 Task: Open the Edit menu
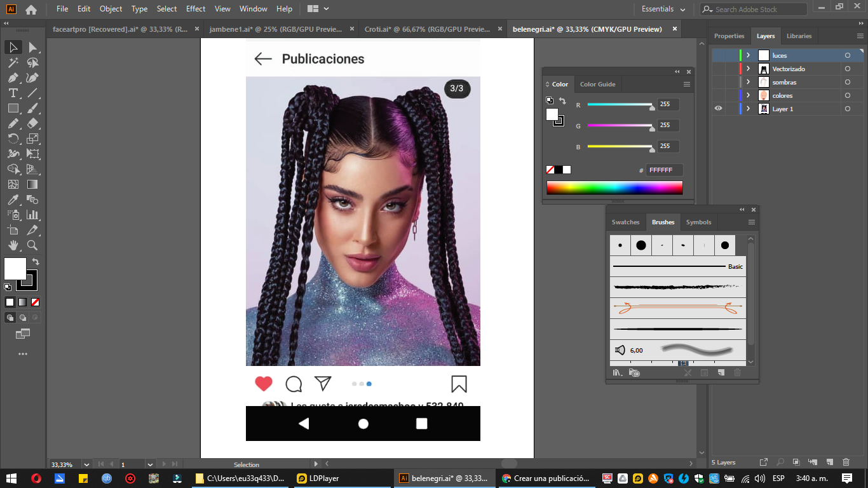pos(84,9)
